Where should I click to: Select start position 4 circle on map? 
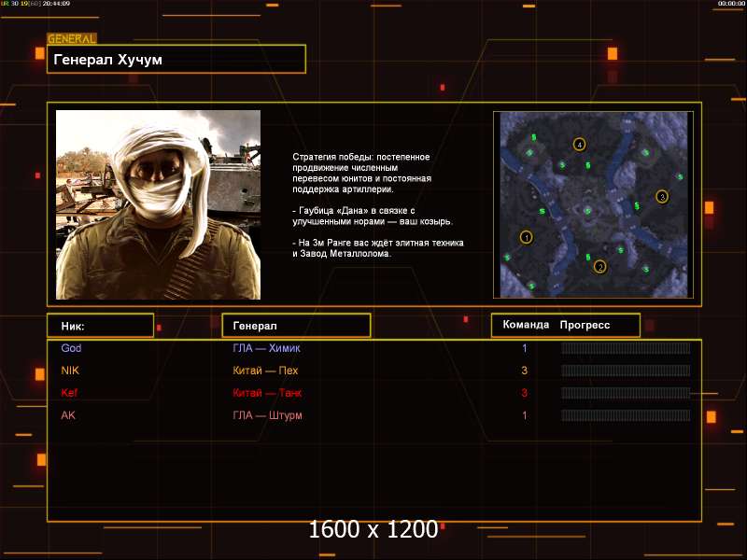coord(579,145)
